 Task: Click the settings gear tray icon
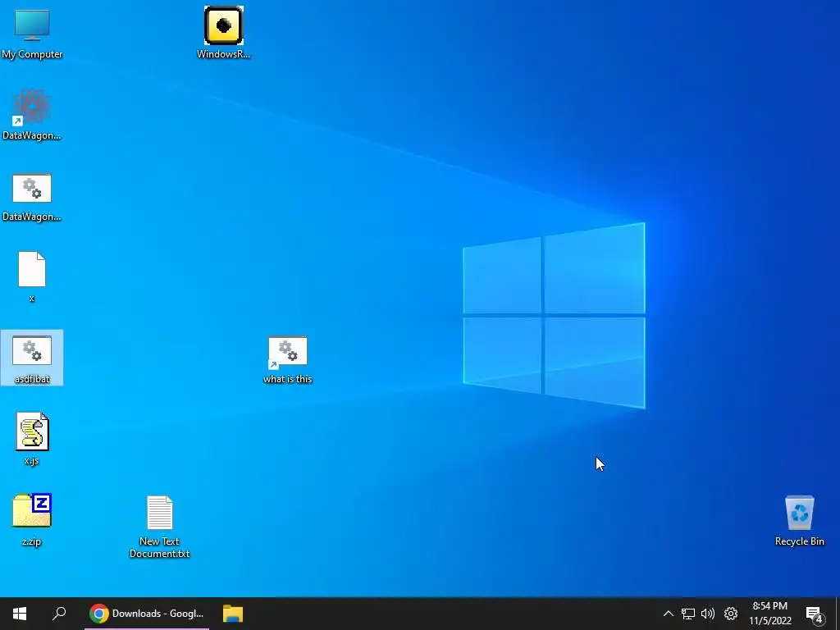click(731, 614)
